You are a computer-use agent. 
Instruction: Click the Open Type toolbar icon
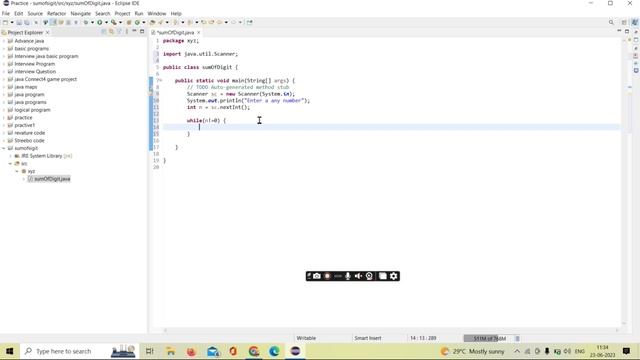(x=153, y=22)
